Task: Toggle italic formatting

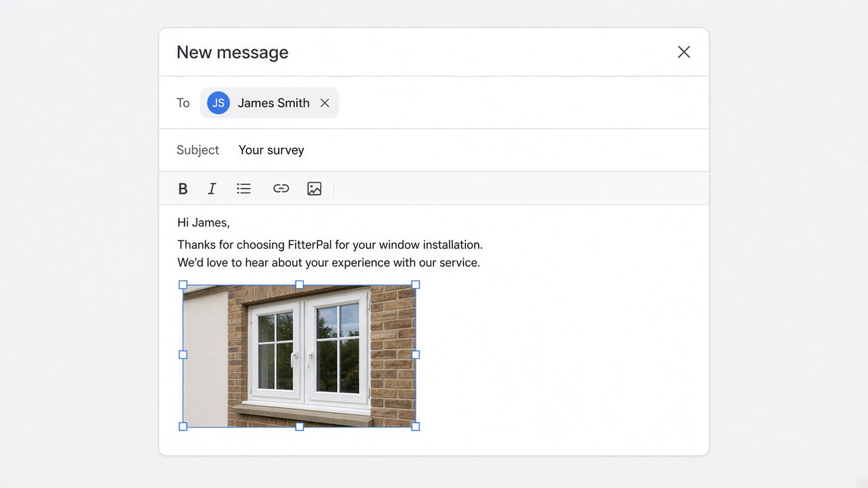Action: [x=212, y=189]
